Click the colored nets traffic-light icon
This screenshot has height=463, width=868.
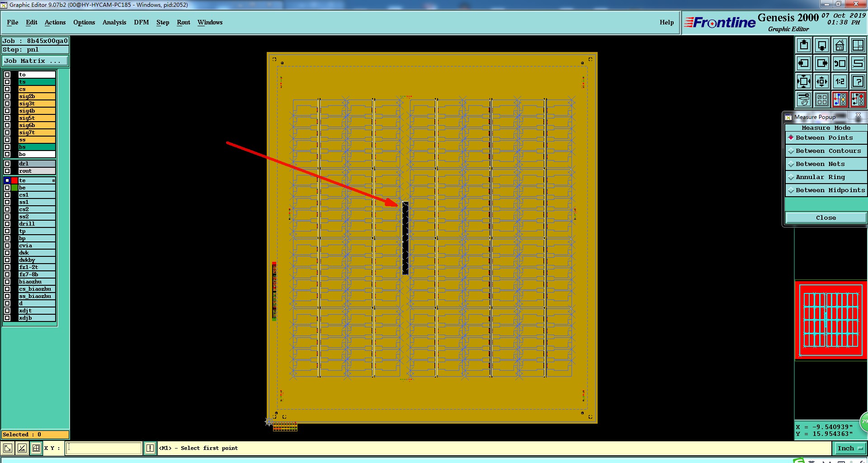click(x=840, y=99)
